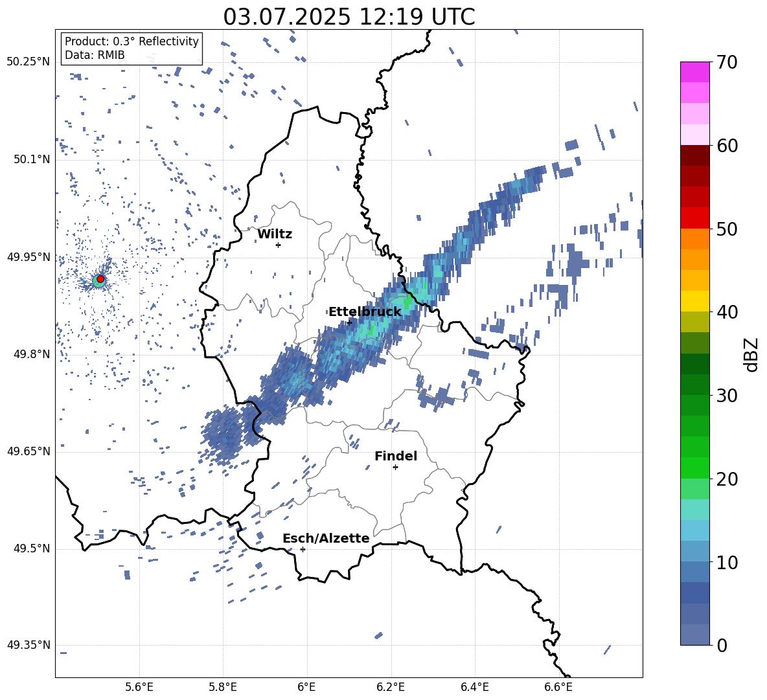
Task: Pick the dark green swatch near 30 dBZ
Action: (x=694, y=384)
